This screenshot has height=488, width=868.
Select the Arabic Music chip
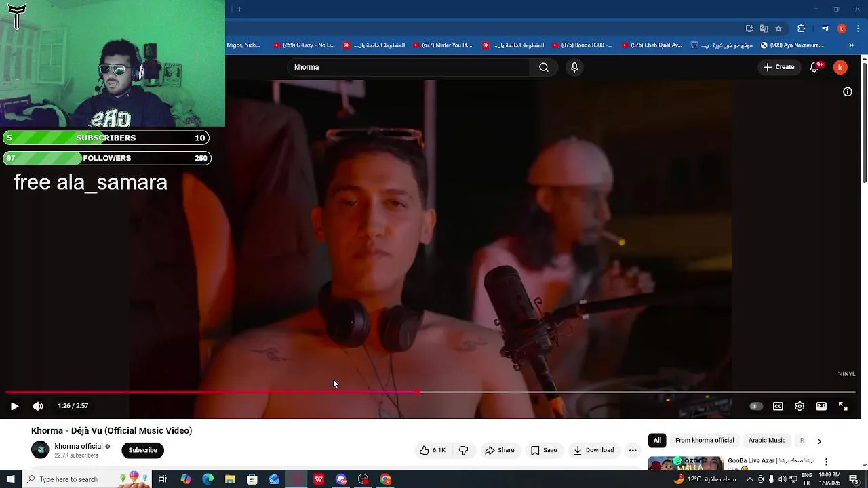pyautogui.click(x=767, y=441)
